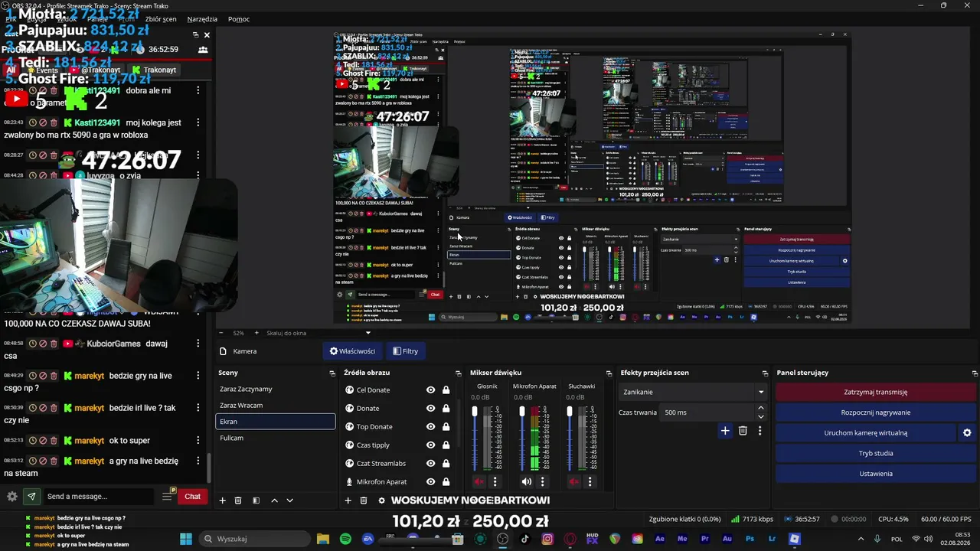Click Rozpocznij nagrywanie button
The width and height of the screenshot is (980, 551).
click(876, 412)
